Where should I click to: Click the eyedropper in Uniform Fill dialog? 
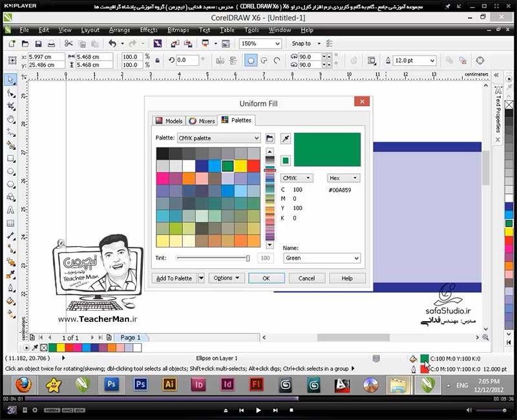click(x=286, y=138)
